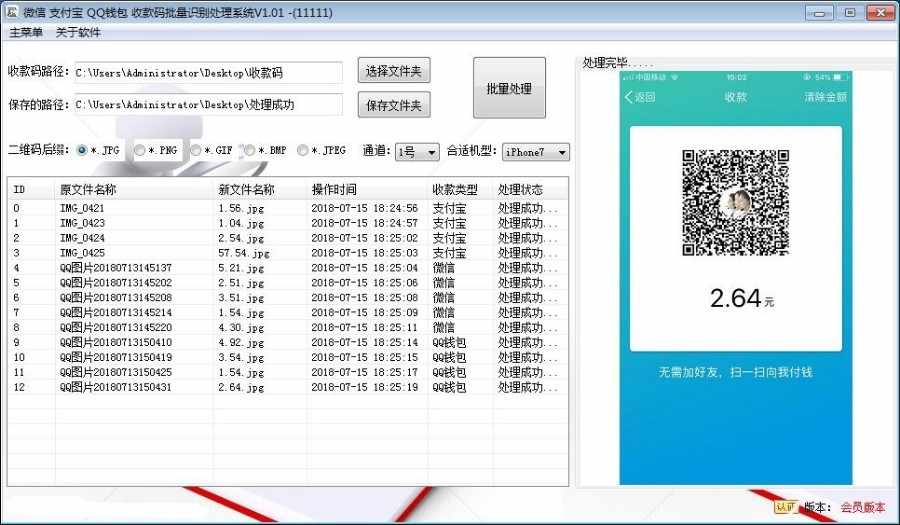The height and width of the screenshot is (525, 900).
Task: Click the 操作时间 column header
Action: coord(367,189)
